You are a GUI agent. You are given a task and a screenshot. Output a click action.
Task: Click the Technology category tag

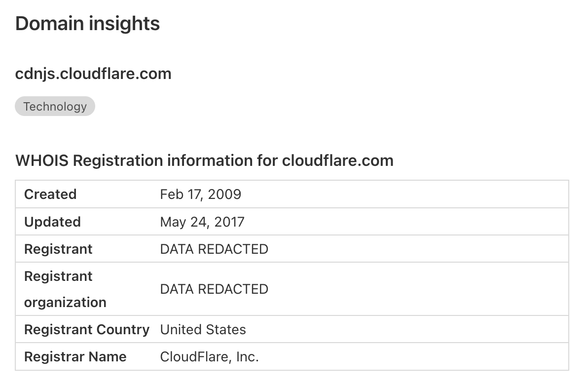[x=55, y=106]
